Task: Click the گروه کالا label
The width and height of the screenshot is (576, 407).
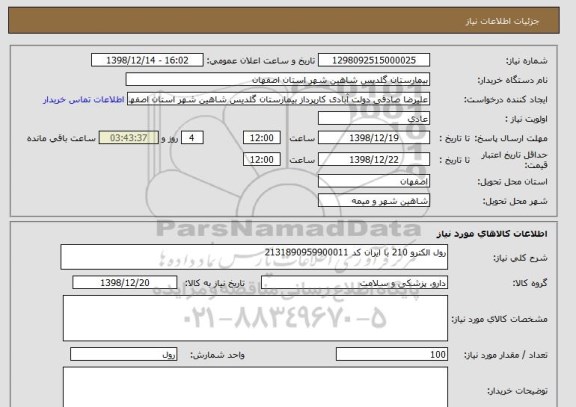Action: tap(530, 283)
